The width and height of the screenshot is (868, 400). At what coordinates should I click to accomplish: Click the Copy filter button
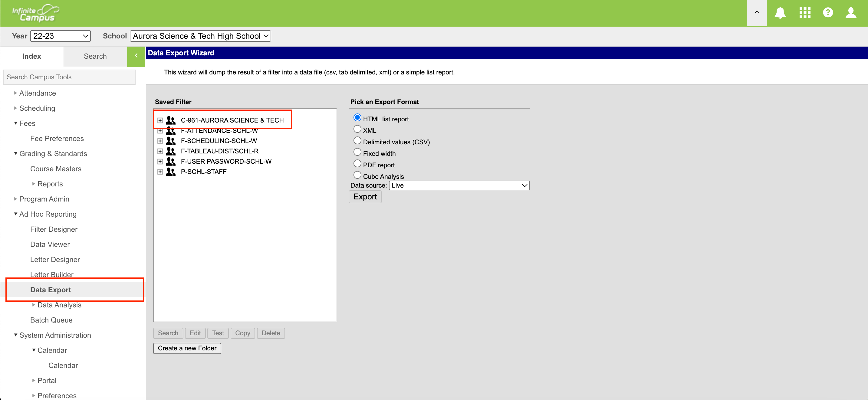243,333
